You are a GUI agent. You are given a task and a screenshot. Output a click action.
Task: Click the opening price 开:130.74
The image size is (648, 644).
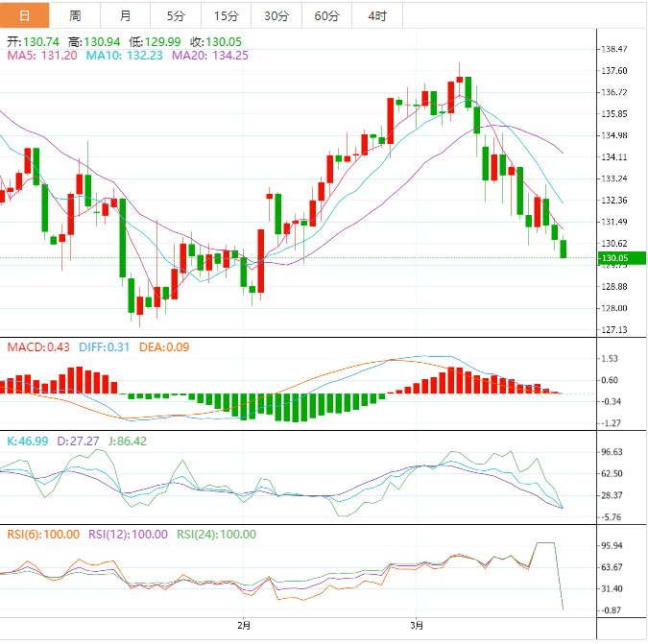click(33, 41)
